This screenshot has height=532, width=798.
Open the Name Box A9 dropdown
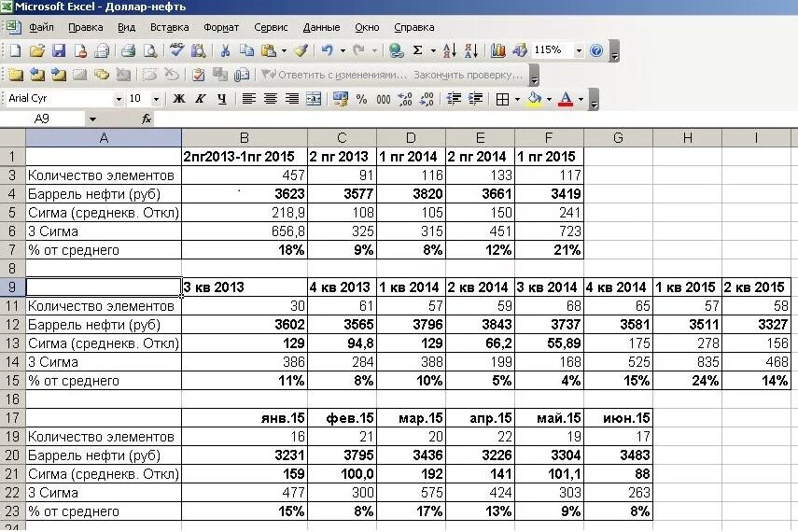point(92,119)
